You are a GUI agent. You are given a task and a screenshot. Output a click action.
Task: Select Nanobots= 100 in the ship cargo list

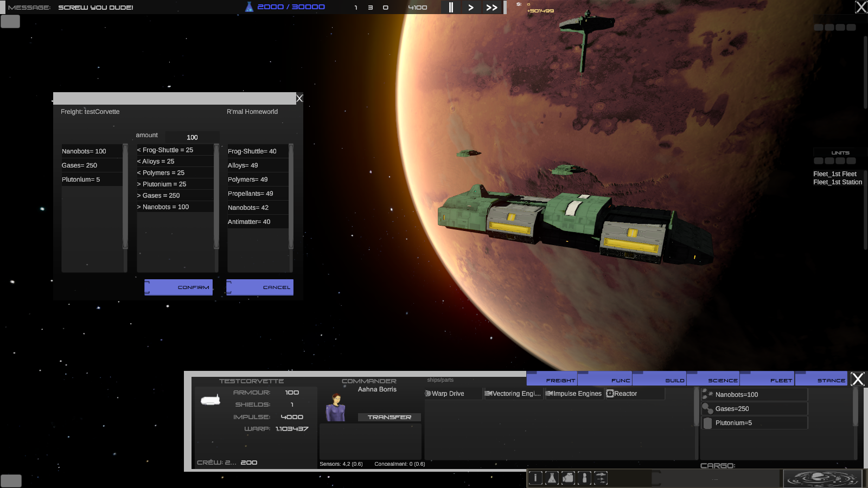point(92,151)
